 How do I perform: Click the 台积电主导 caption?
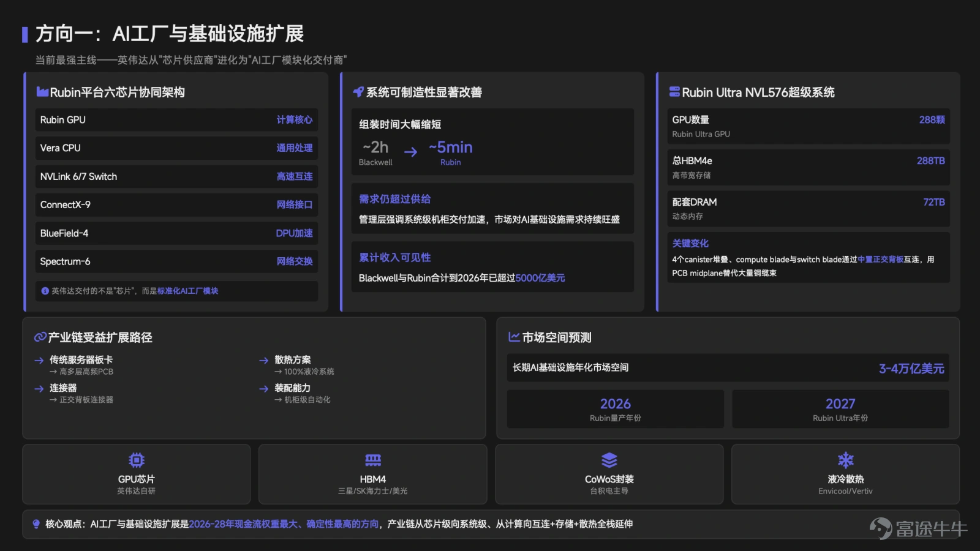(609, 491)
